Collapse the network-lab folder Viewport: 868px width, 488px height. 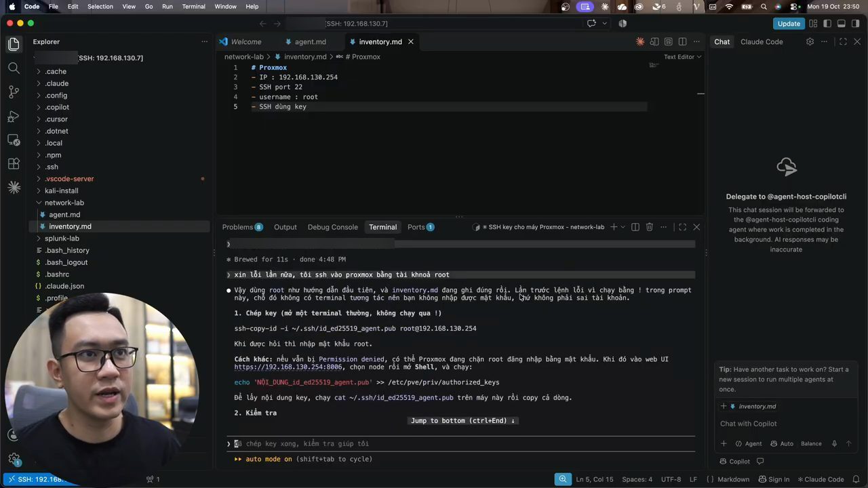64,203
